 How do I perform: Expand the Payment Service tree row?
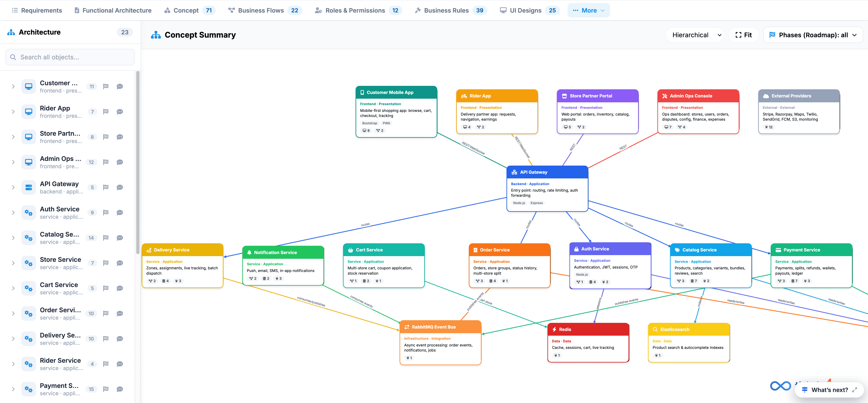[13, 390]
